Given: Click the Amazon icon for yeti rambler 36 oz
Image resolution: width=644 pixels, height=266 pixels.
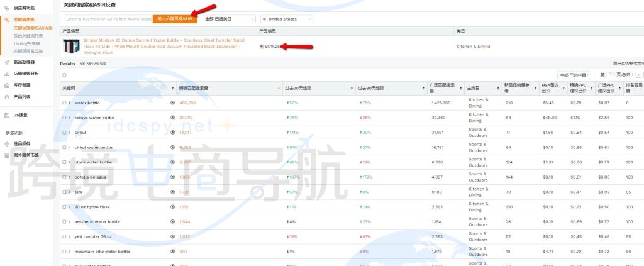Looking at the screenshot, I should tap(173, 236).
